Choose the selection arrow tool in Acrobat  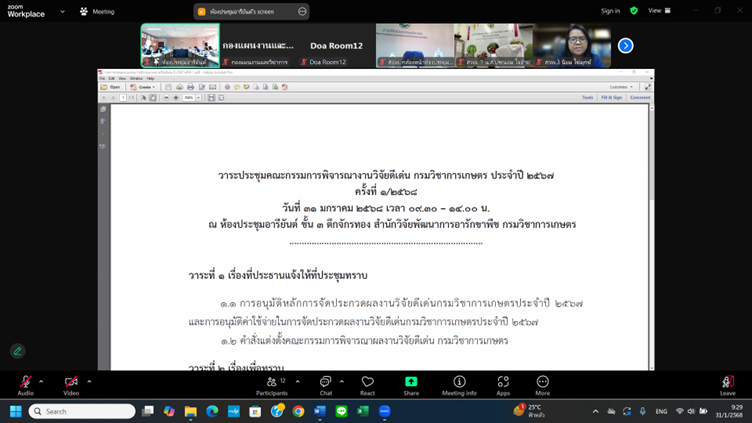(x=143, y=98)
